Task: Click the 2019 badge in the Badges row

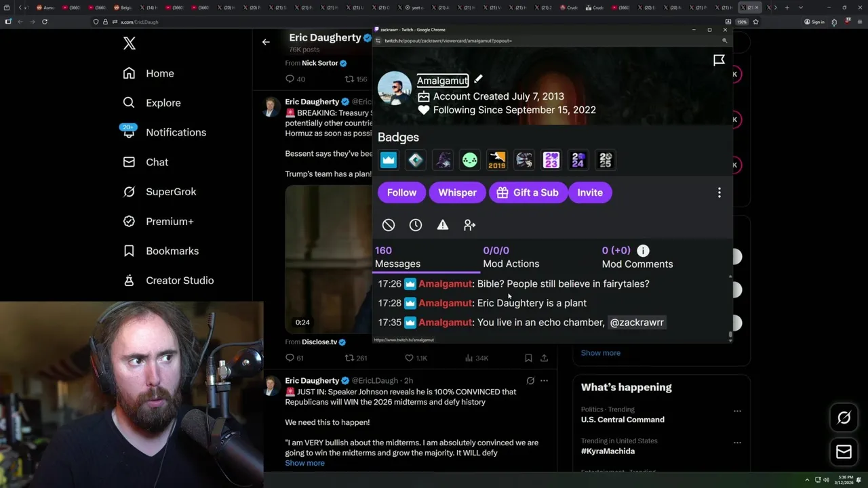Action: 497,160
